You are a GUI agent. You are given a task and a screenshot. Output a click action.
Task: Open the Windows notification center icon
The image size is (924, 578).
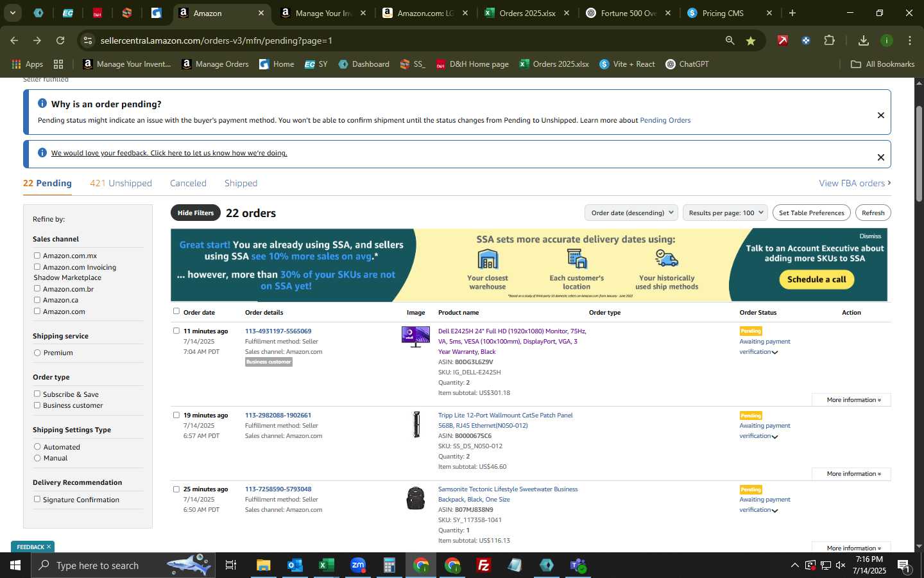click(x=903, y=565)
